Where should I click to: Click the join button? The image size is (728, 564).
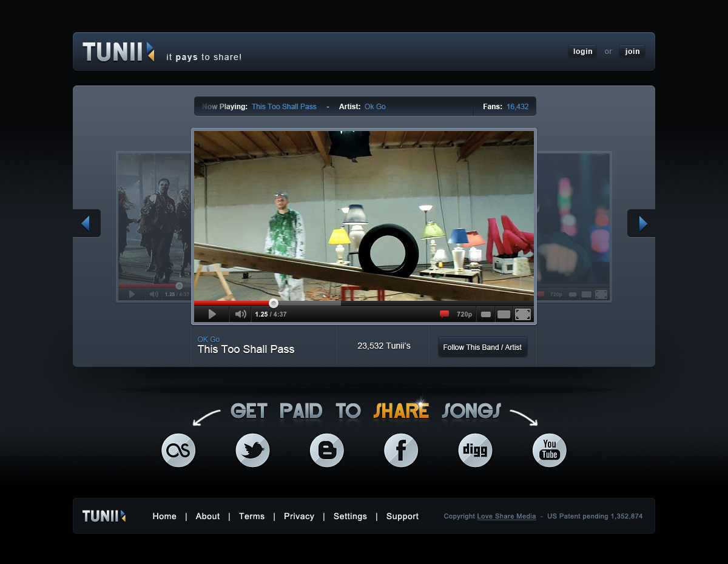point(632,52)
